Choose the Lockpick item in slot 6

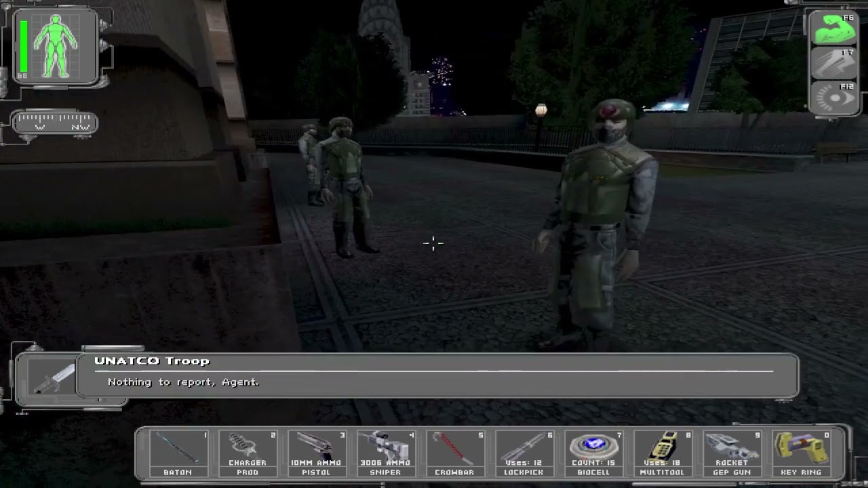click(x=524, y=453)
